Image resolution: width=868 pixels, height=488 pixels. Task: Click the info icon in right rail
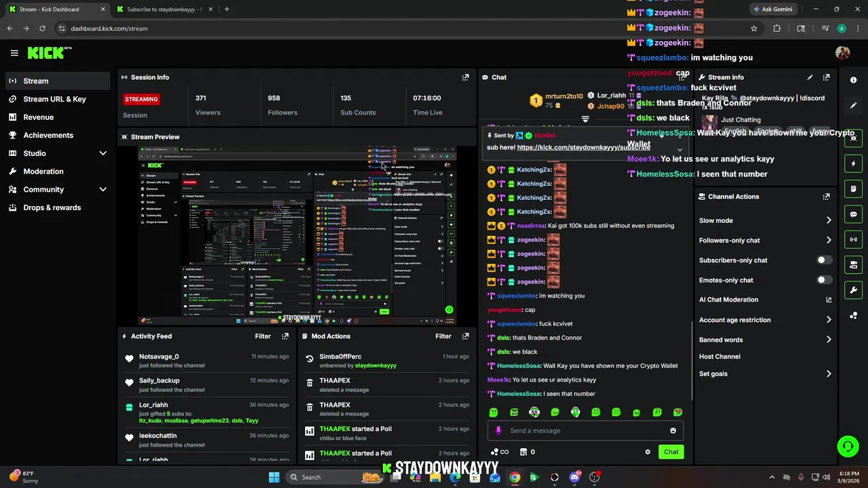coord(853,80)
